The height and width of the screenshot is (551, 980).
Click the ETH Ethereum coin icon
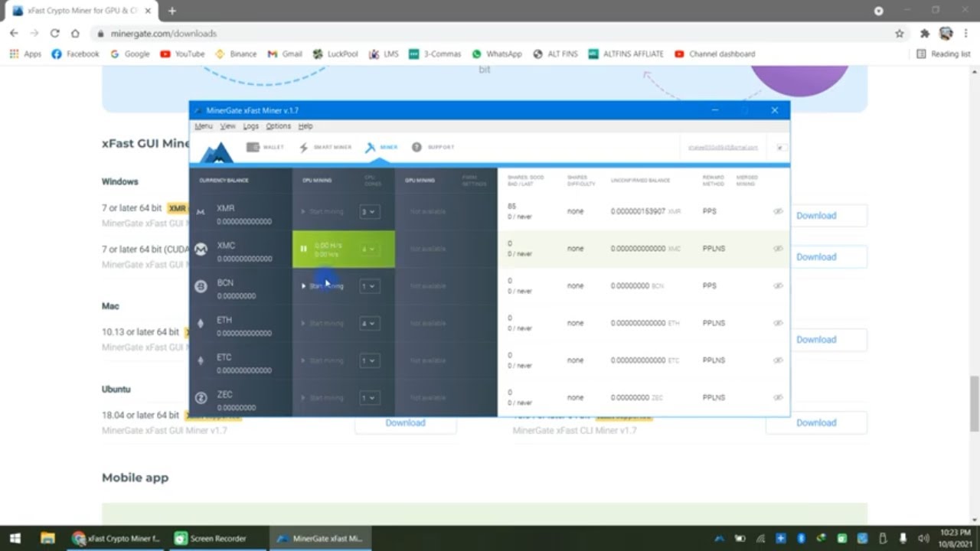click(201, 324)
